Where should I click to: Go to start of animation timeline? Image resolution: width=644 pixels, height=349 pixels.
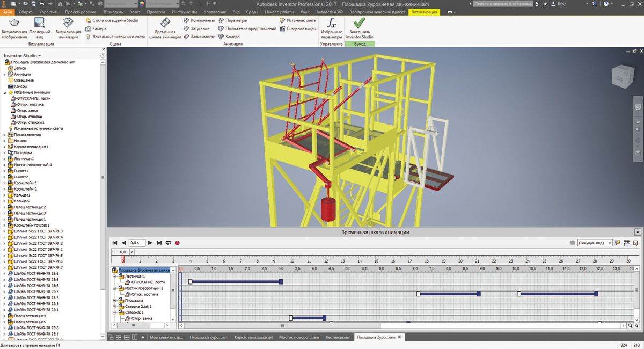click(115, 243)
